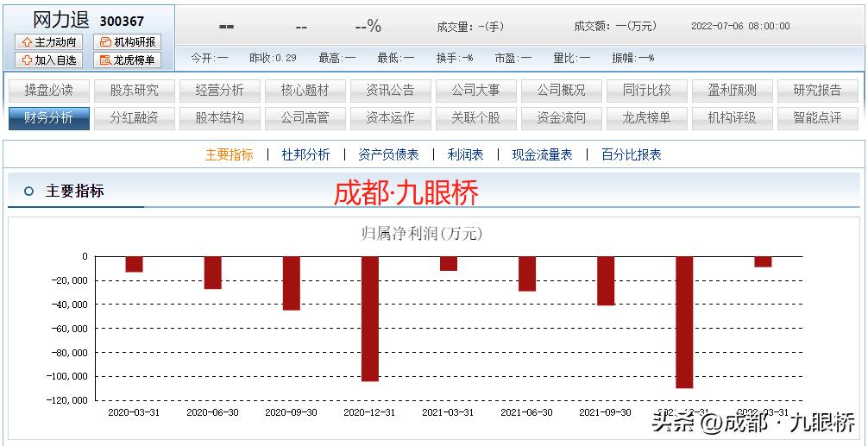Click the 2021-06-30 profit bar
The image size is (868, 446).
coord(527,273)
